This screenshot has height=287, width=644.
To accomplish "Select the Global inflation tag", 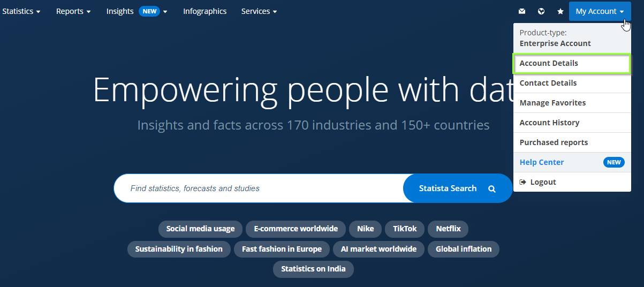I will coord(464,249).
